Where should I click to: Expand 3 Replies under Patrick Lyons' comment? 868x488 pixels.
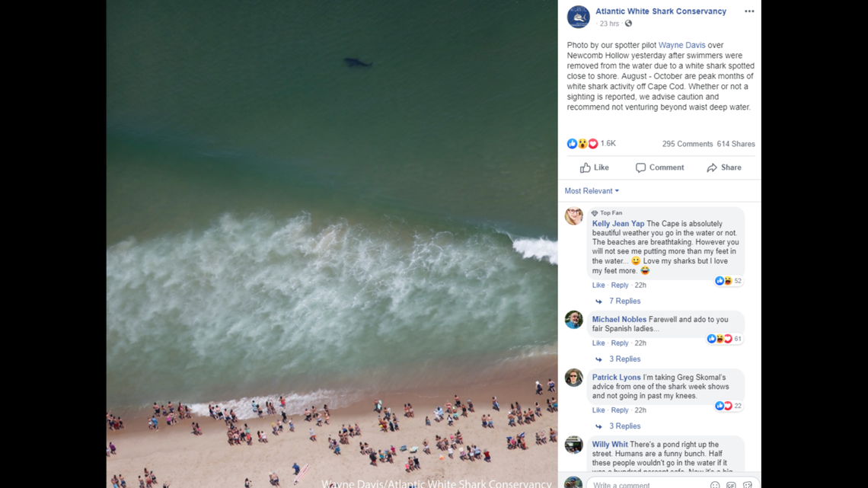[624, 426]
